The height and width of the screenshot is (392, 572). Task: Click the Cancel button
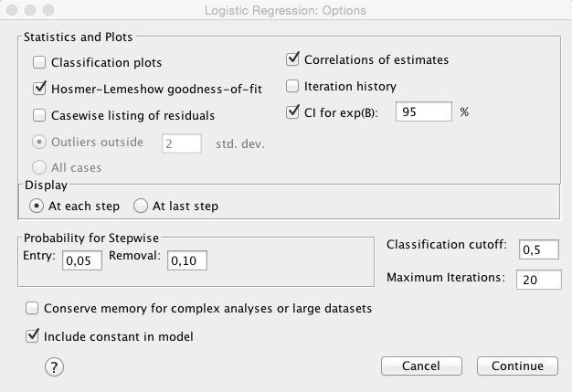(421, 366)
